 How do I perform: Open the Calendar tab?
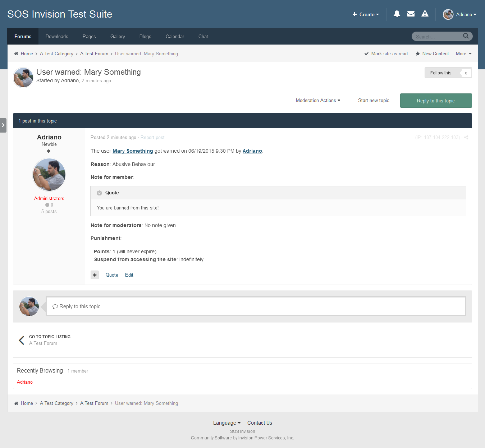[175, 37]
